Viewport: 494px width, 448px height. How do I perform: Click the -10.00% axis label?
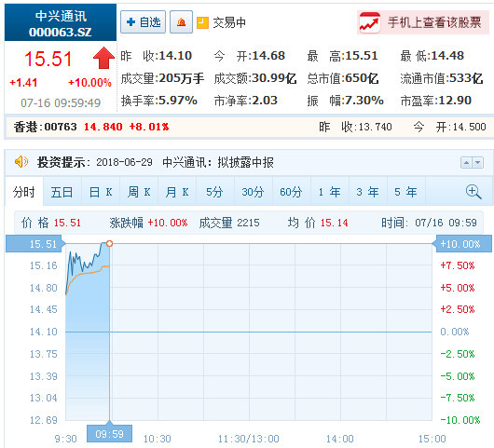pyautogui.click(x=460, y=420)
